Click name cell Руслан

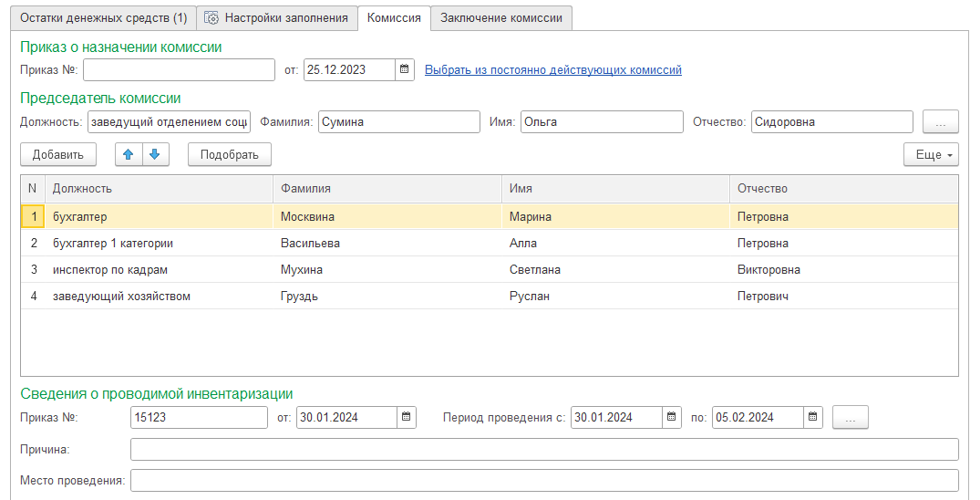[x=615, y=296]
